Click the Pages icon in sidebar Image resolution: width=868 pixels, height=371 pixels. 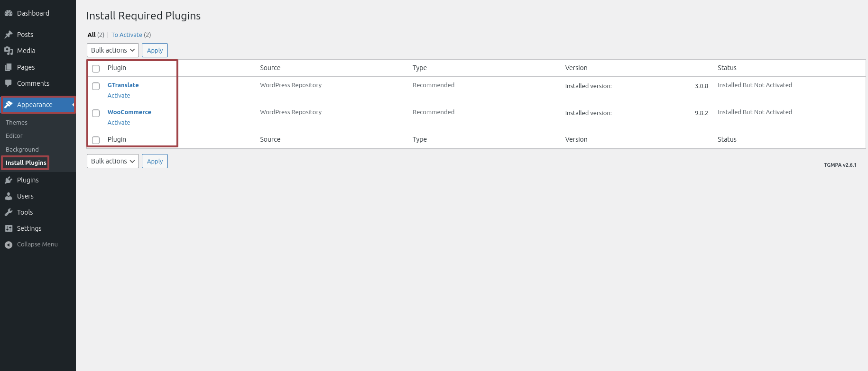tap(9, 67)
